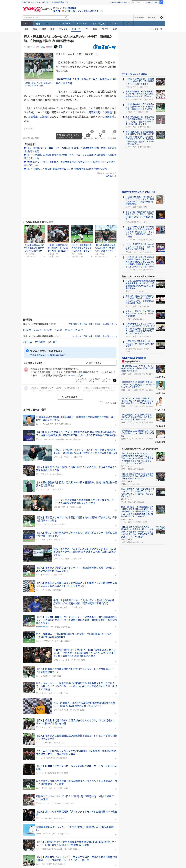This screenshot has width=186, height=868.
Task: Click the blue search button in top web search
Action: [161, 2]
